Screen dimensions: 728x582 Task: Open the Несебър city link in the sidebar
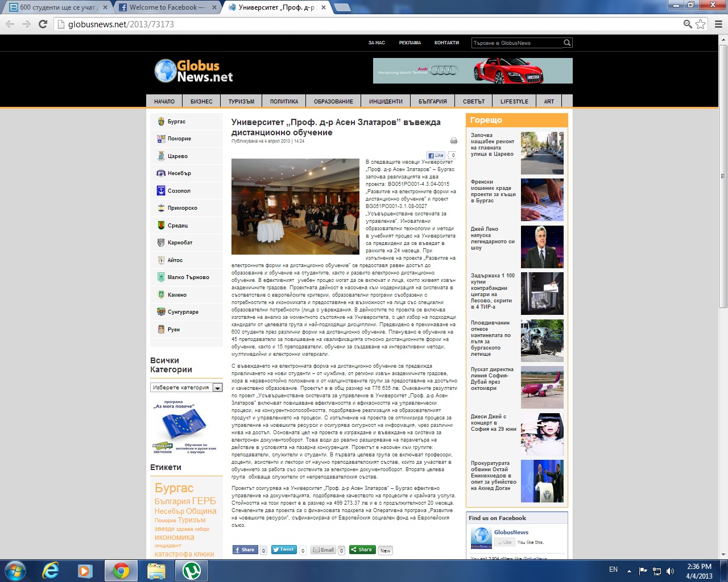[179, 173]
